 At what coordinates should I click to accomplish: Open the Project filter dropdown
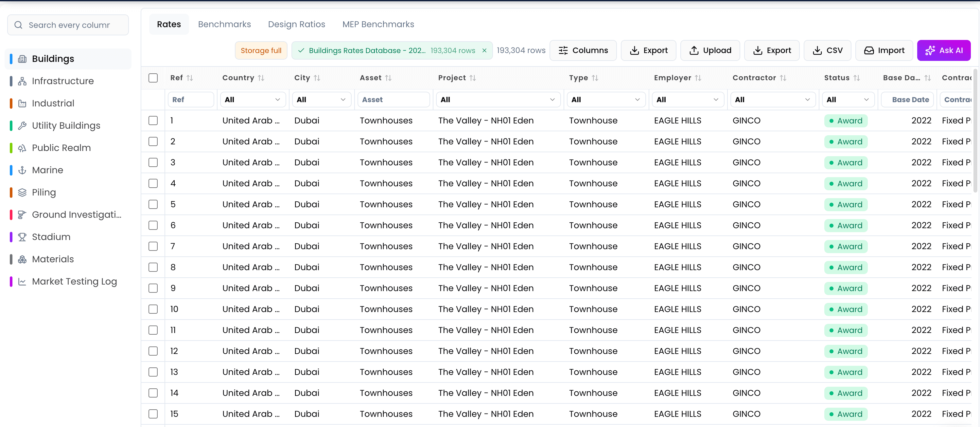(498, 100)
